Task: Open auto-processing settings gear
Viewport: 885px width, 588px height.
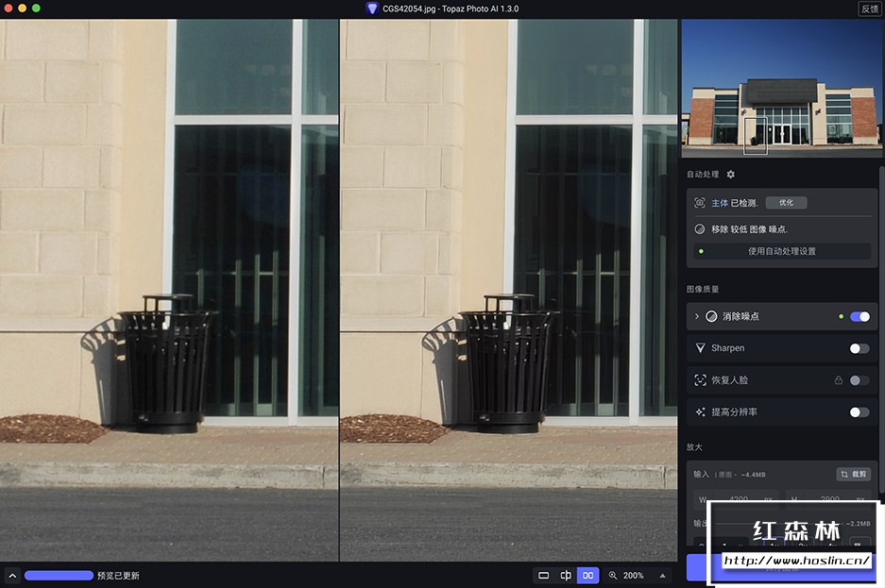Action: point(731,175)
